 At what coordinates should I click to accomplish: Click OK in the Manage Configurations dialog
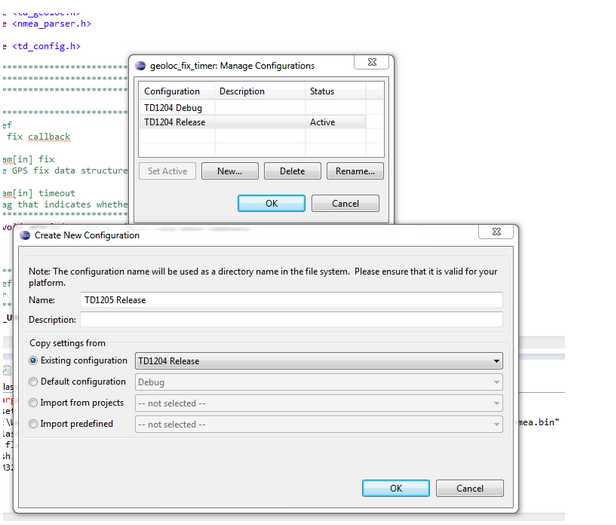[x=271, y=203]
